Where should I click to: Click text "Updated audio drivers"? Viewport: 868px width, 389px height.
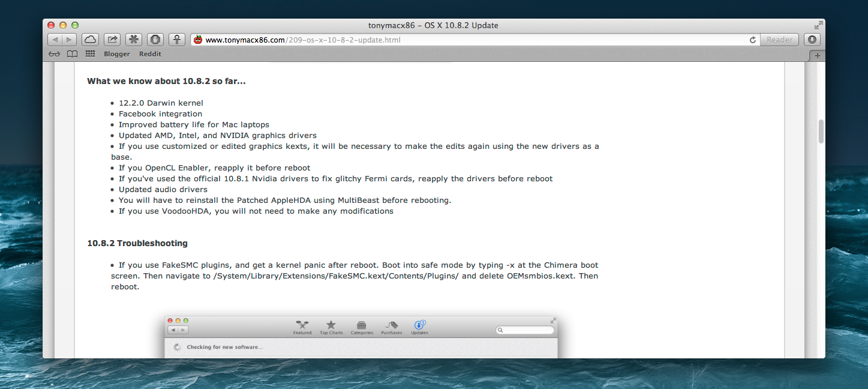click(x=163, y=189)
